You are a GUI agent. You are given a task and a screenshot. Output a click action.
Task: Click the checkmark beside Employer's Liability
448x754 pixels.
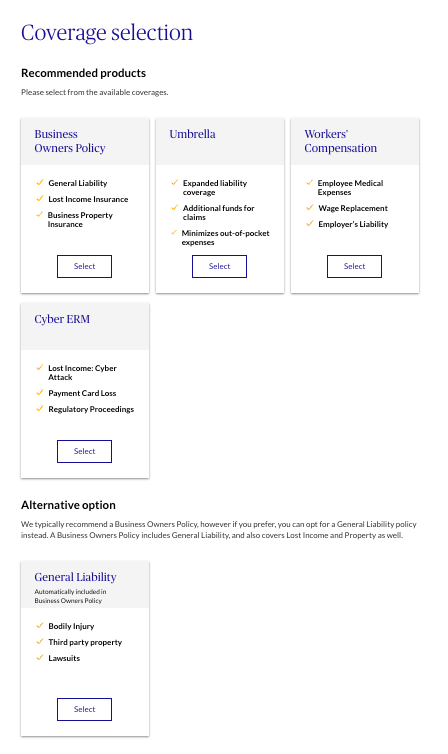pyautogui.click(x=310, y=224)
